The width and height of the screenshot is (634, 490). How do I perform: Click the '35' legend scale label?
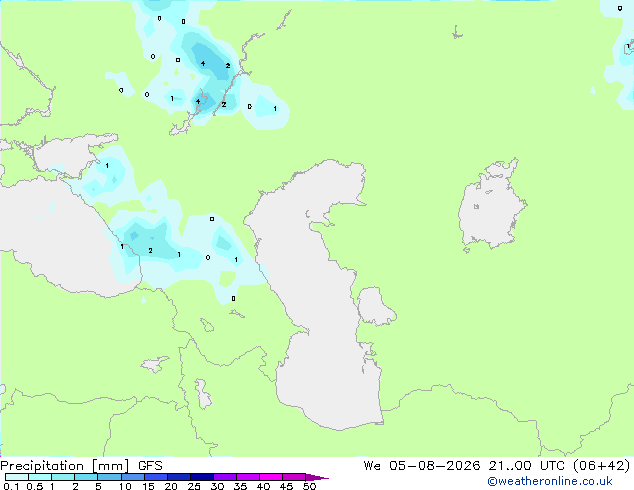tap(240, 486)
